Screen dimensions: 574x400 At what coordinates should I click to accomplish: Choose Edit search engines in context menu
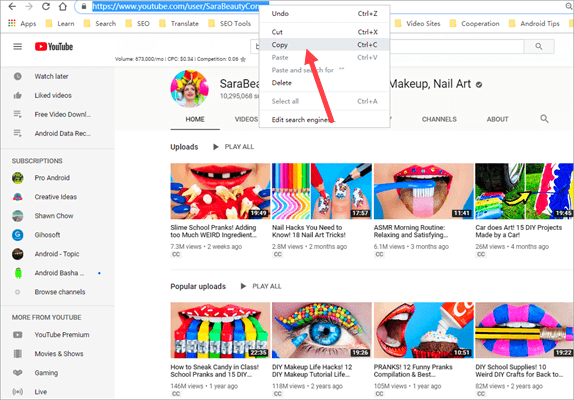tap(324, 120)
